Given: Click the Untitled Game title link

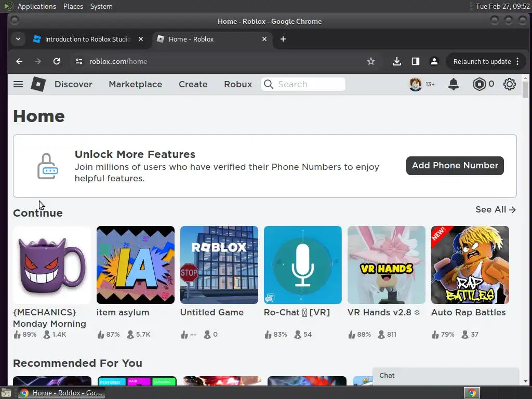Looking at the screenshot, I should (x=212, y=312).
